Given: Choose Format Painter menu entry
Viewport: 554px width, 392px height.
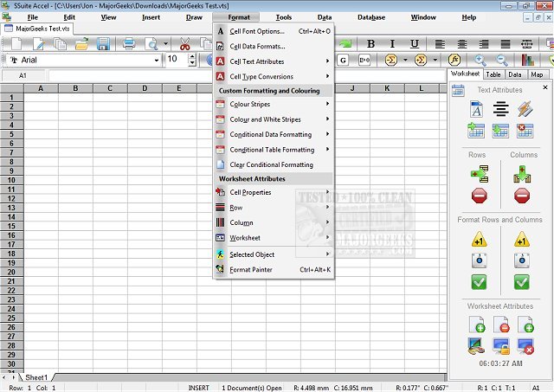Looking at the screenshot, I should click(274, 270).
